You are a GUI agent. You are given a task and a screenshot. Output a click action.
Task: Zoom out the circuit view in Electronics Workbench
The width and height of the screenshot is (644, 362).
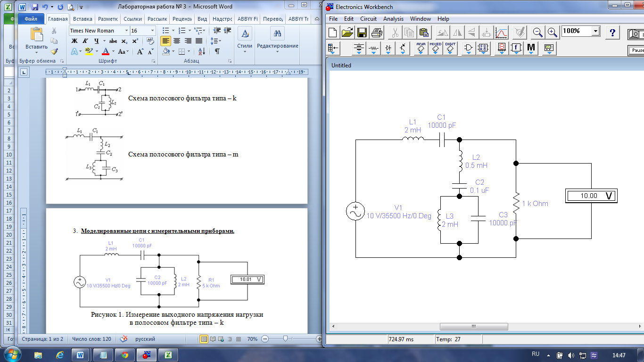pyautogui.click(x=538, y=32)
